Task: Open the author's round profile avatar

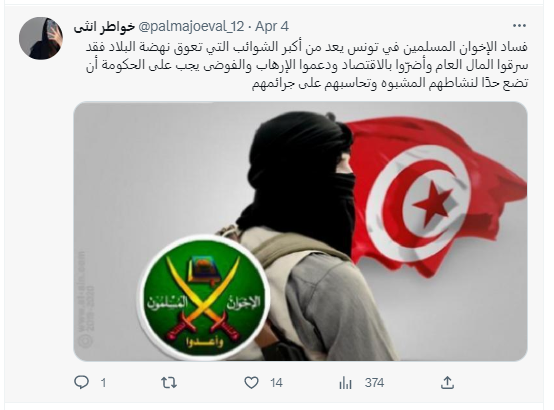Action: coord(41,38)
